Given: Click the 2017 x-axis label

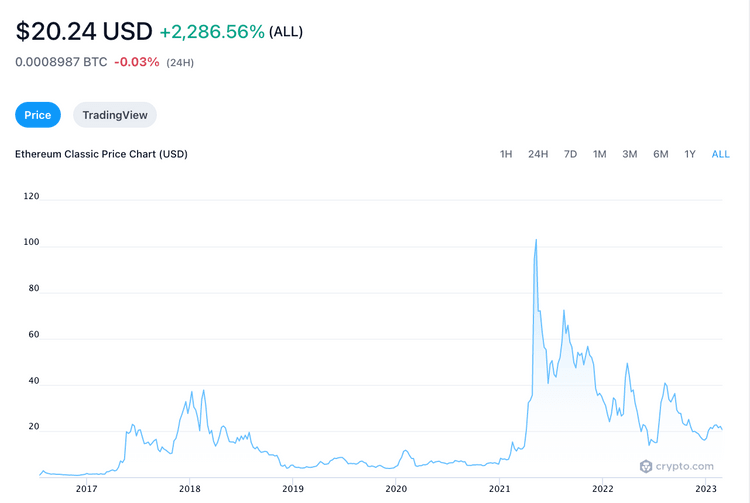Looking at the screenshot, I should pyautogui.click(x=87, y=489).
